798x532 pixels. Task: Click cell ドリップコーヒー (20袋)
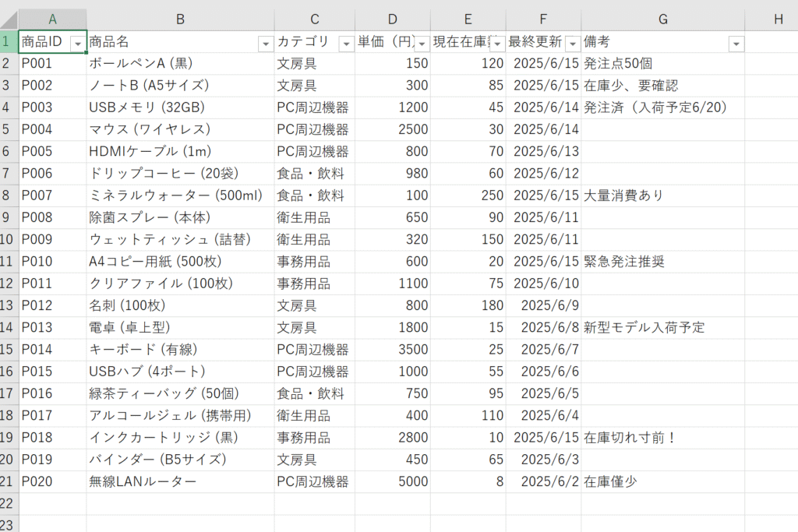point(180,174)
